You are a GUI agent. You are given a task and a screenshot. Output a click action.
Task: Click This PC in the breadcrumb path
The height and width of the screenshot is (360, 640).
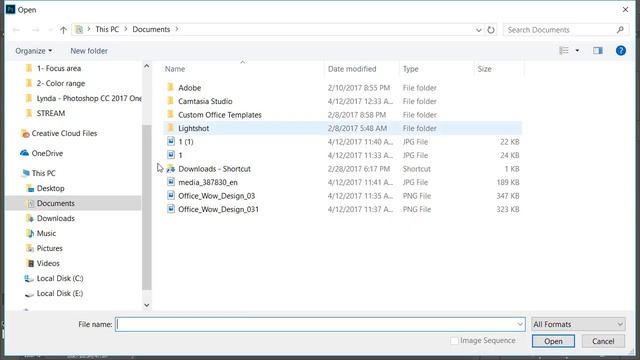tap(107, 29)
